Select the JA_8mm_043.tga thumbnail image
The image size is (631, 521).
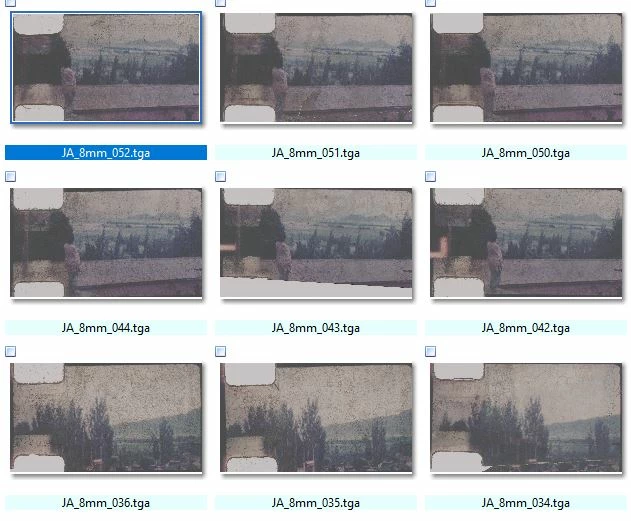pos(316,243)
